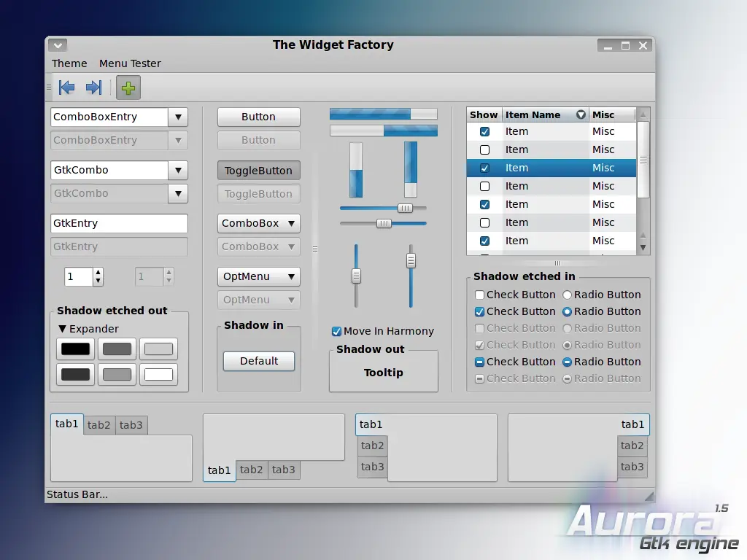
Task: Check the first enabled Check Button
Action: (x=480, y=295)
